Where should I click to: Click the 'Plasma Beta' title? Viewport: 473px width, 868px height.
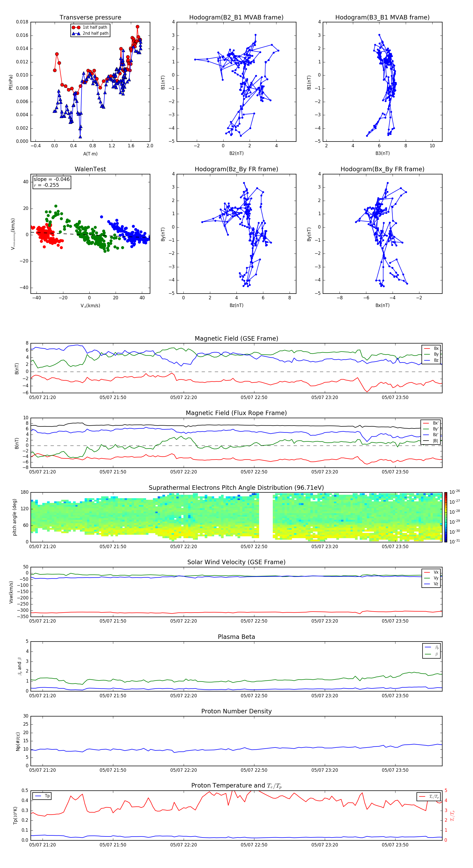tap(236, 637)
